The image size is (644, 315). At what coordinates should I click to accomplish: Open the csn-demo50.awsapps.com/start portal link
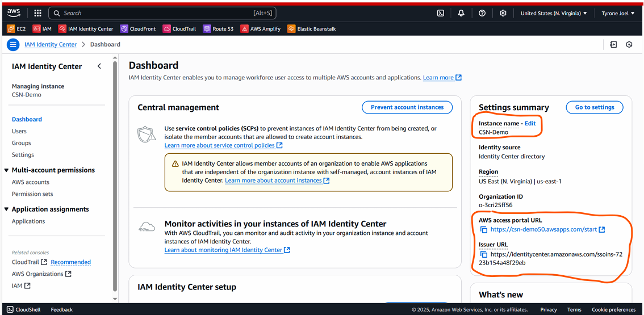544,229
